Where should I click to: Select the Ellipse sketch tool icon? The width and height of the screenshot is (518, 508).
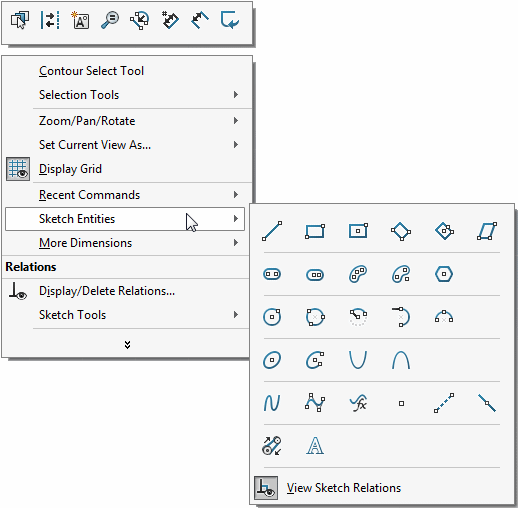(x=272, y=360)
